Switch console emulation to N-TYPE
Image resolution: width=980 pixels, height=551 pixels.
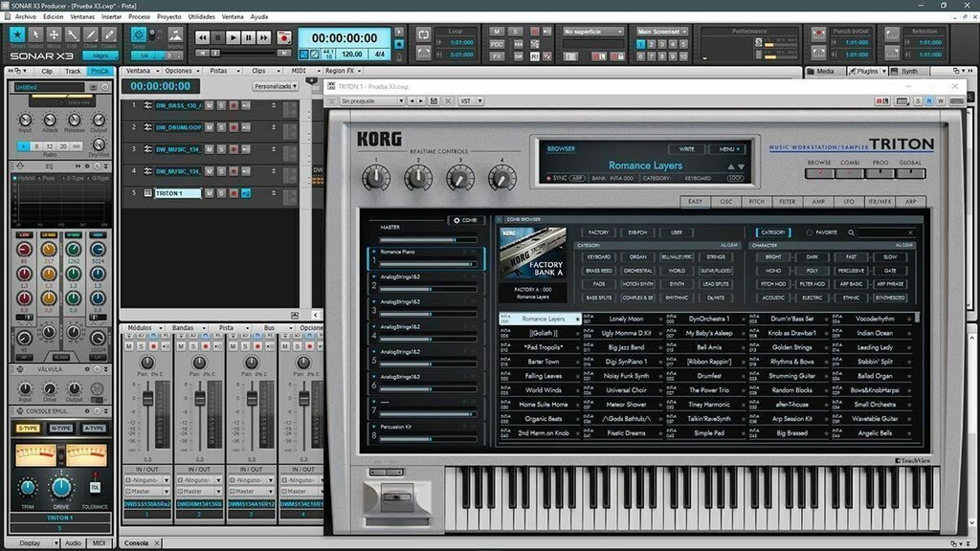[60, 429]
